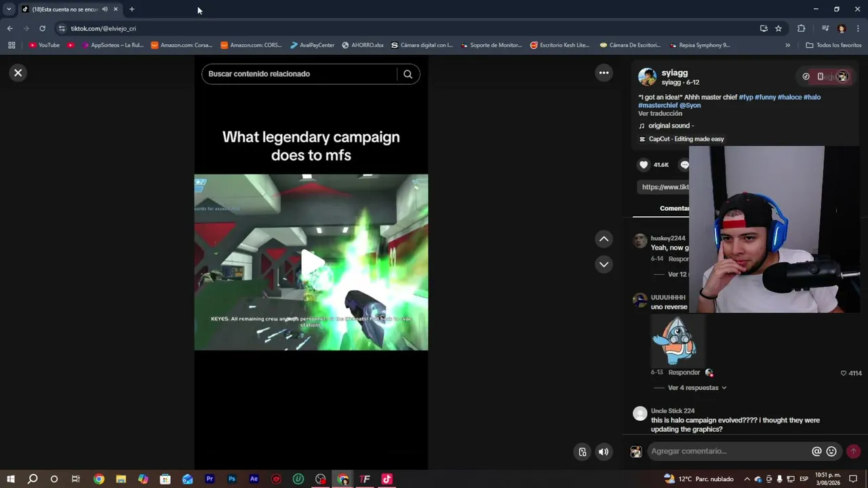Play the paused TikTok video

click(311, 262)
